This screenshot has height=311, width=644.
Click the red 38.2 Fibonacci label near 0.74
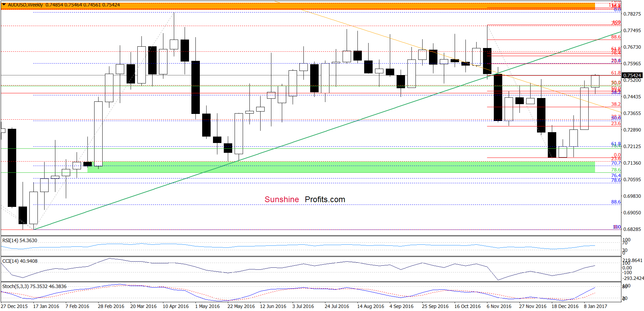point(616,104)
